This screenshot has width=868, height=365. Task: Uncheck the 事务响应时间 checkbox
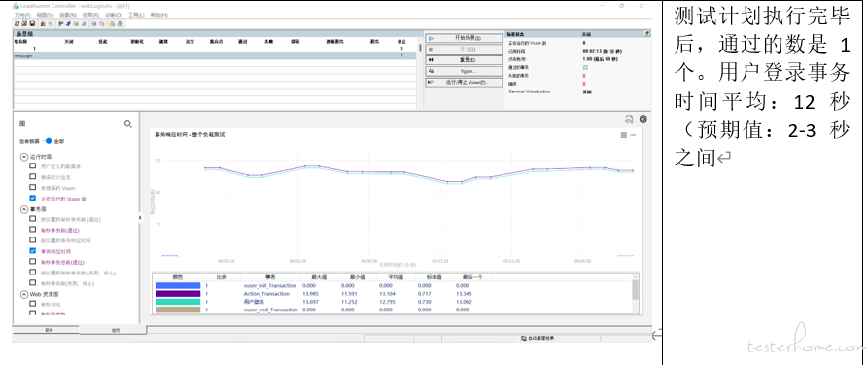[x=33, y=251]
